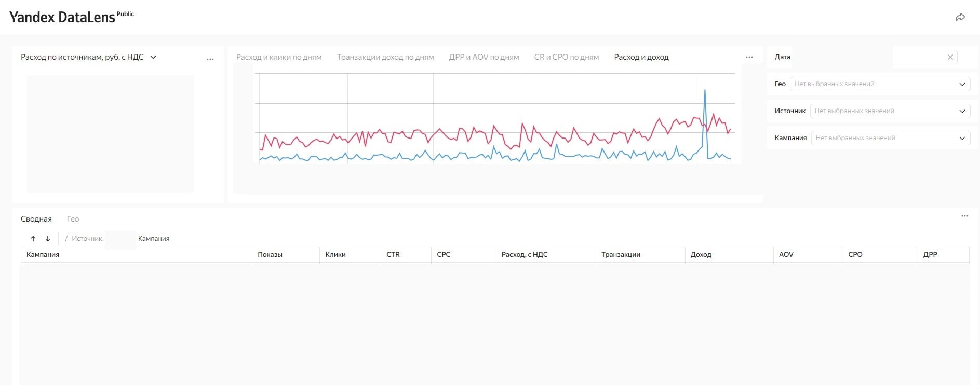Image resolution: width=980 pixels, height=385 pixels.
Task: Open the expense-by-source widget three-dot menu
Action: pyautogui.click(x=210, y=59)
